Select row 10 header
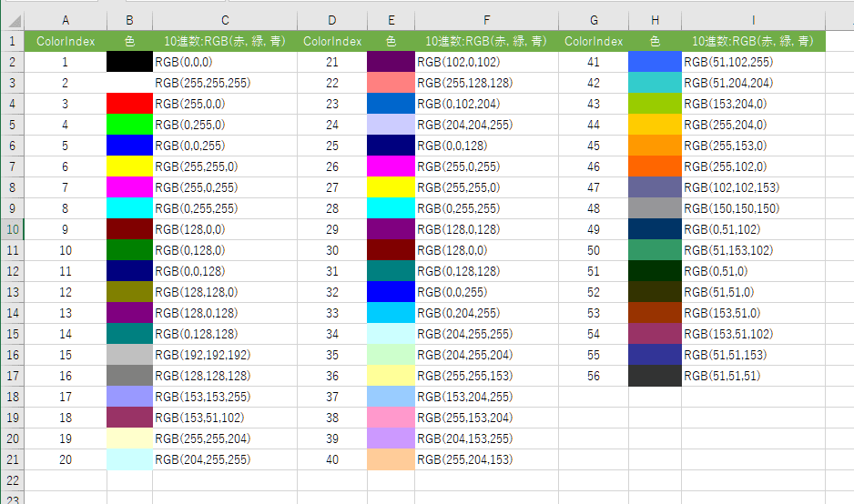 coord(12,229)
